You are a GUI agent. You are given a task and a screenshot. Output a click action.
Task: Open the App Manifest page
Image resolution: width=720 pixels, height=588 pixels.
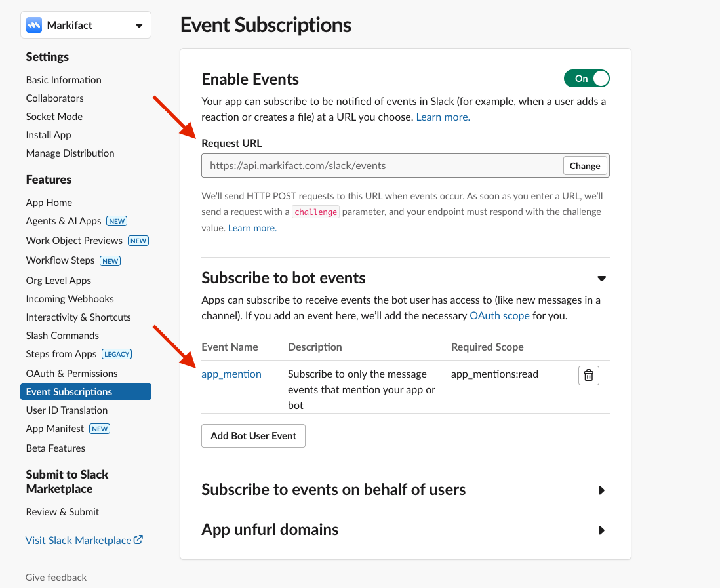(x=54, y=428)
